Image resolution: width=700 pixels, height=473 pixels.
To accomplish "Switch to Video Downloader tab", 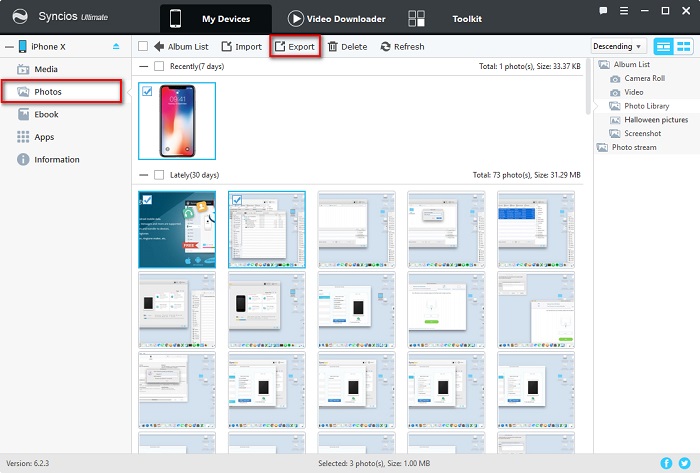I will click(x=337, y=19).
